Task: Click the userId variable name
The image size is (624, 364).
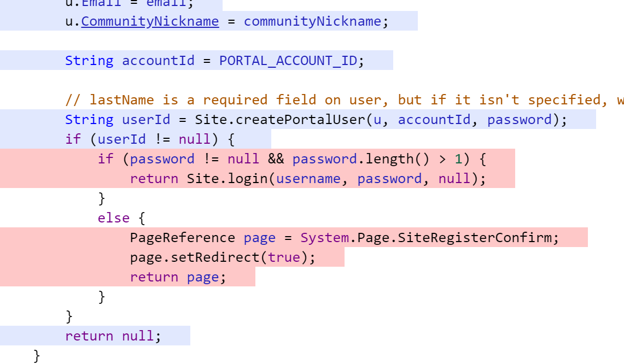Action: tap(146, 119)
